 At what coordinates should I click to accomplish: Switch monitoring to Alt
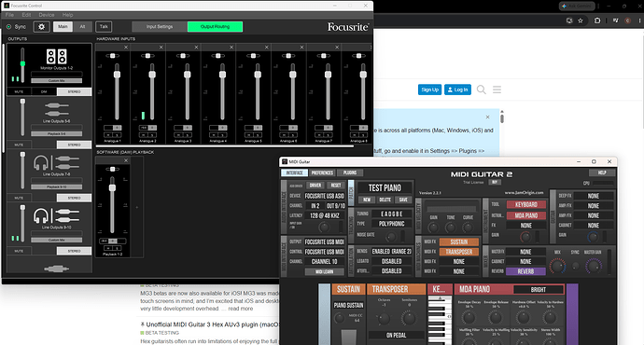pos(82,27)
